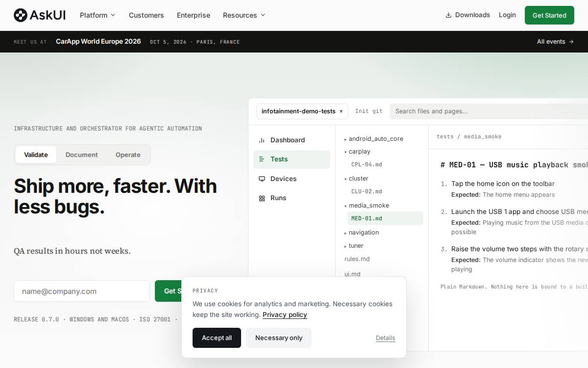Switch to the Operate tab
The image size is (588, 368).
pos(128,155)
